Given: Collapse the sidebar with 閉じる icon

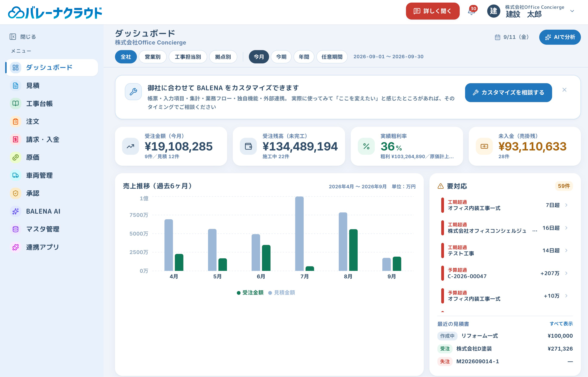Looking at the screenshot, I should [13, 37].
